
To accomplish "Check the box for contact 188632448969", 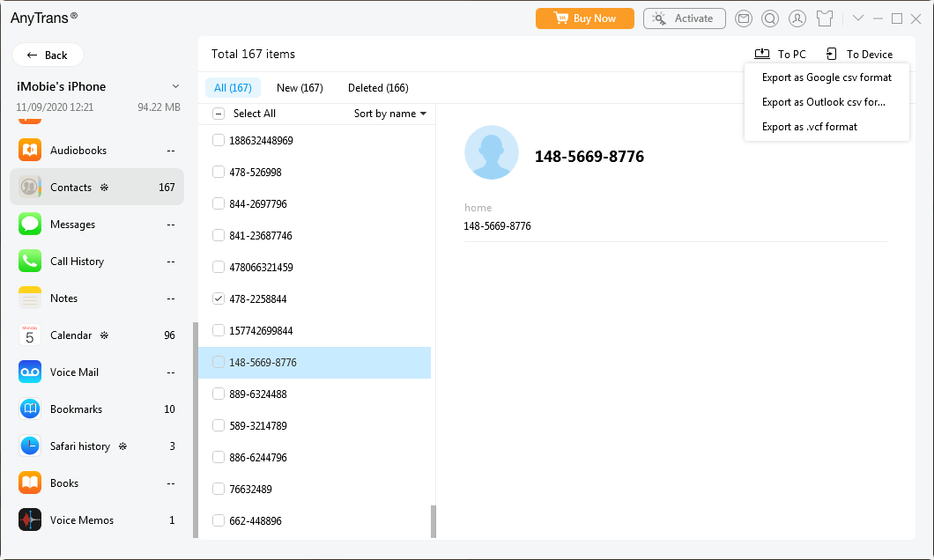I will (x=219, y=140).
